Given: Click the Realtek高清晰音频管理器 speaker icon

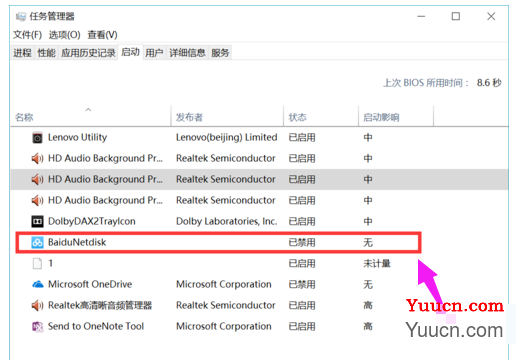Looking at the screenshot, I should point(37,305).
